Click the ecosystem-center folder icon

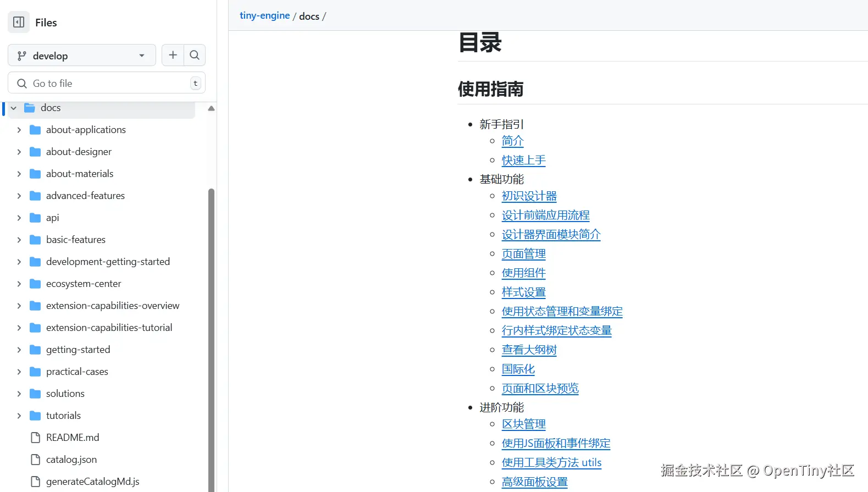pyautogui.click(x=35, y=284)
